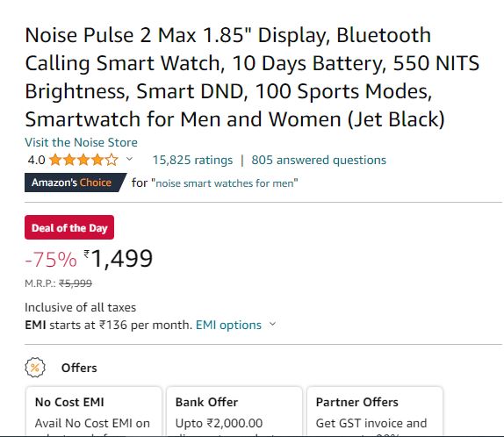504x437 pixels.
Task: Open "noise smart watches for men" link
Action: 227,183
